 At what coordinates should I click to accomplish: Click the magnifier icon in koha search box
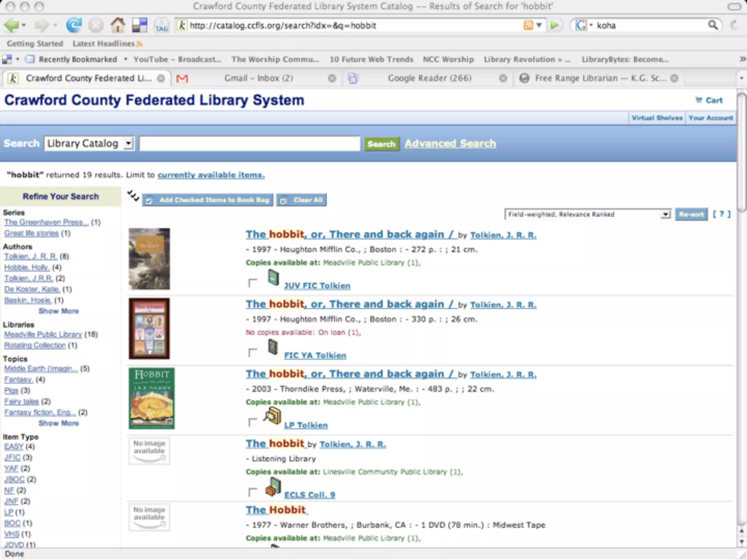[x=713, y=25]
